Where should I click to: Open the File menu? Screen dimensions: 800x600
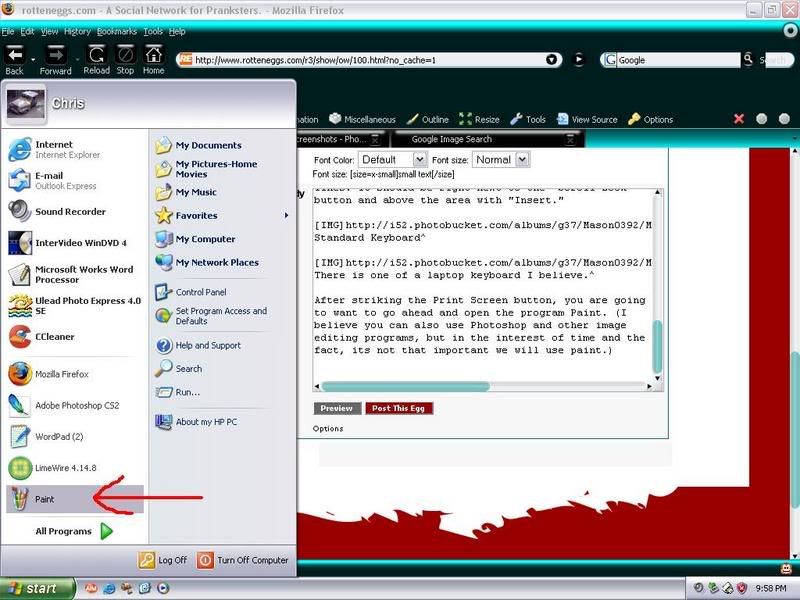(8, 32)
